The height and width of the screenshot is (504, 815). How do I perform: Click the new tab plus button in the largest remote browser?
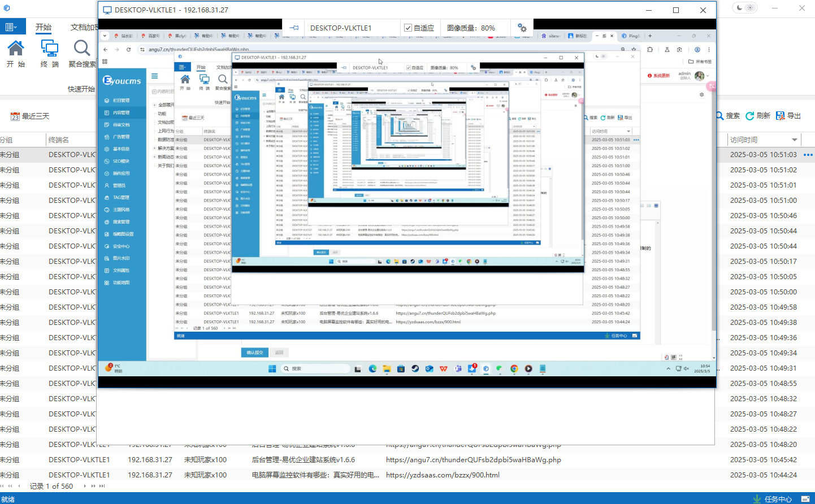[650, 36]
